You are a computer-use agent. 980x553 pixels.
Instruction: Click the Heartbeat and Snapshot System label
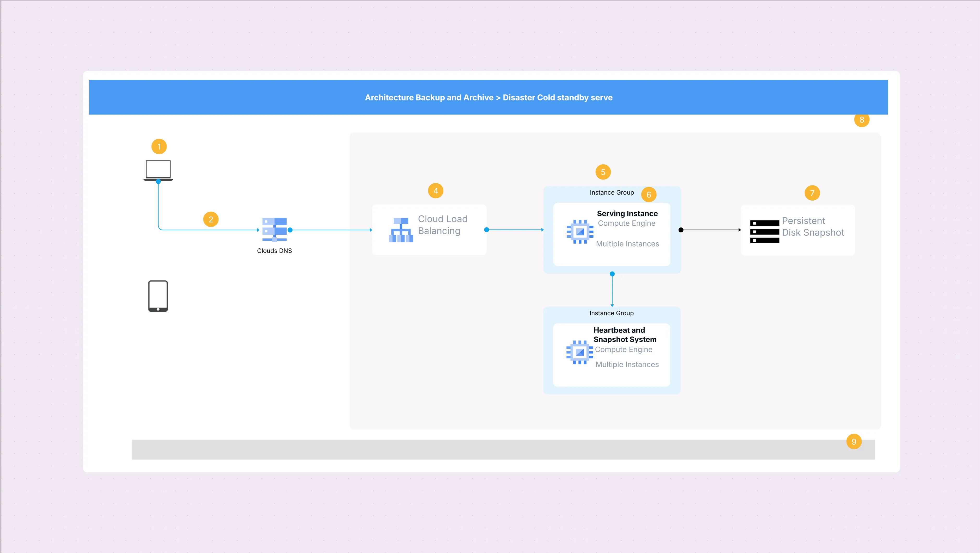click(x=625, y=335)
